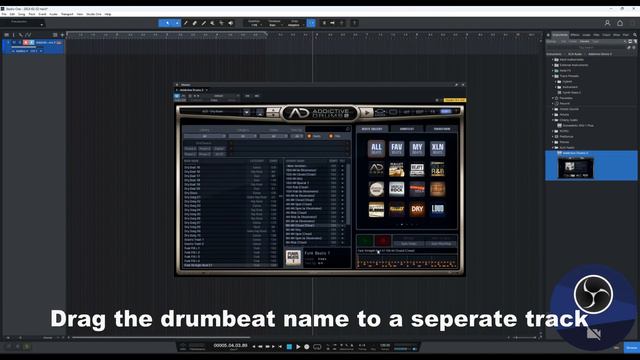
Task: Toggle the transport Loop button
Action: pyautogui.click(x=317, y=347)
